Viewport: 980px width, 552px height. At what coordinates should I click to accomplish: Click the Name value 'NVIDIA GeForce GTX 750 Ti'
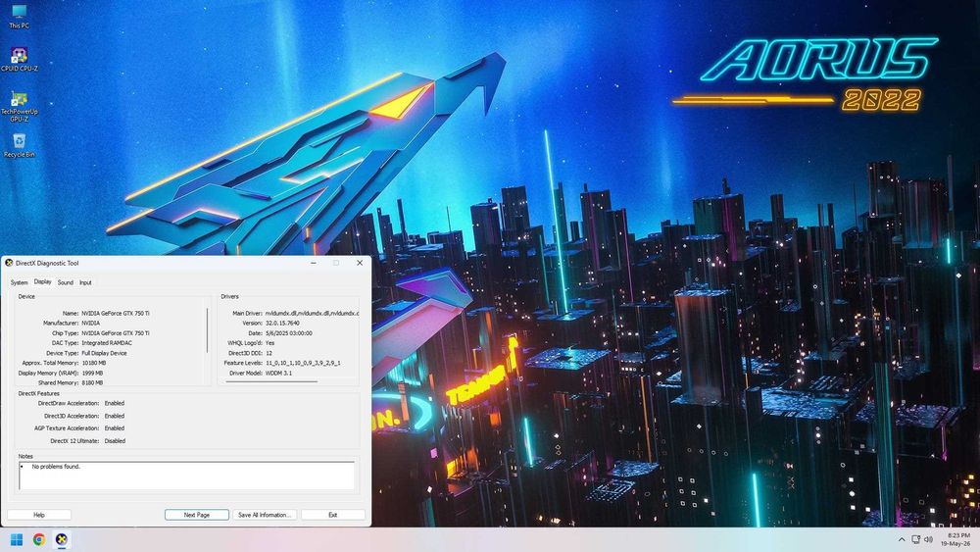click(116, 313)
